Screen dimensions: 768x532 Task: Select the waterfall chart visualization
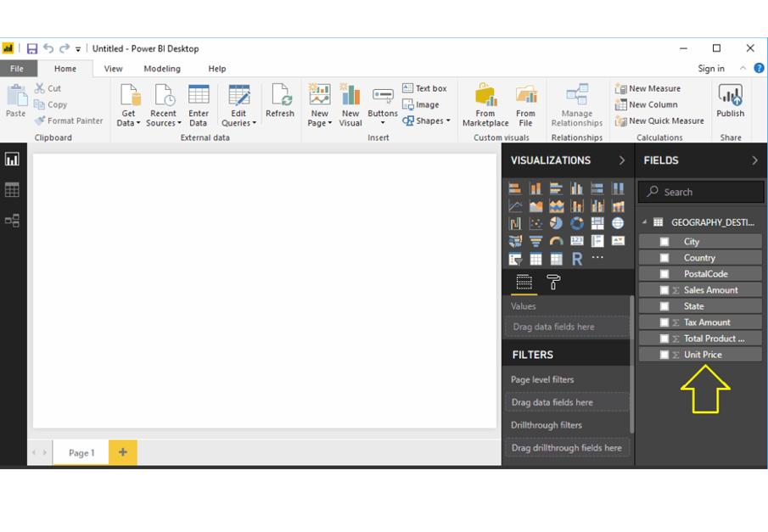tap(515, 224)
